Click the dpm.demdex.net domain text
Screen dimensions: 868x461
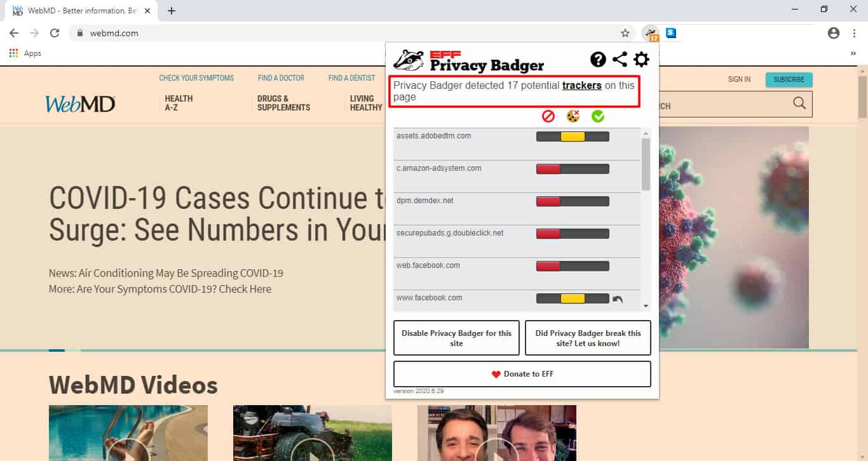point(425,201)
